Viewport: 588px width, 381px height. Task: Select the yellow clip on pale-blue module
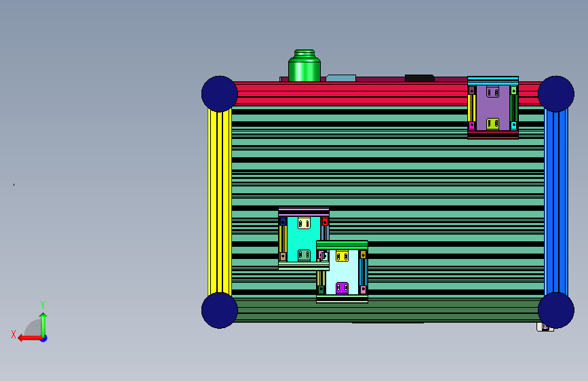(x=342, y=256)
